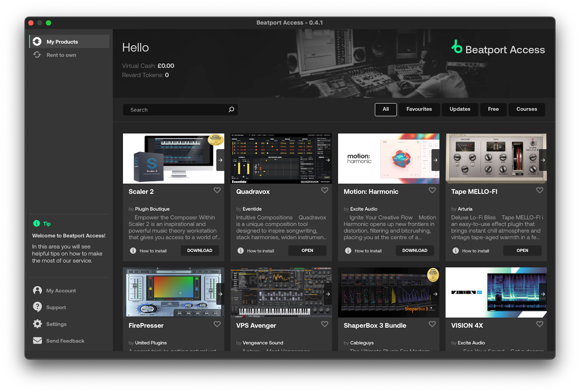Image resolution: width=580 pixels, height=392 pixels.
Task: Open My Account
Action: tap(61, 291)
